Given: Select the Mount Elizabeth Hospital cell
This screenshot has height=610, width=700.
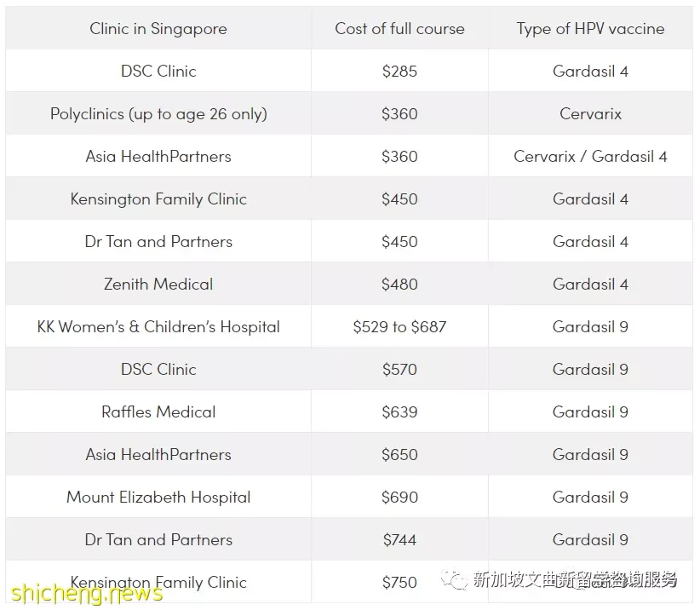Looking at the screenshot, I should tap(158, 497).
